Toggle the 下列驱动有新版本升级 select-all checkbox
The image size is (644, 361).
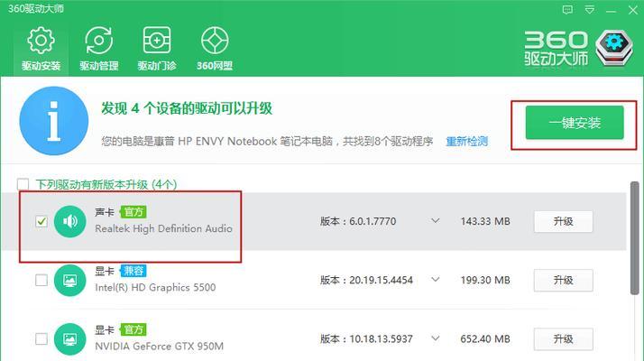tap(23, 184)
